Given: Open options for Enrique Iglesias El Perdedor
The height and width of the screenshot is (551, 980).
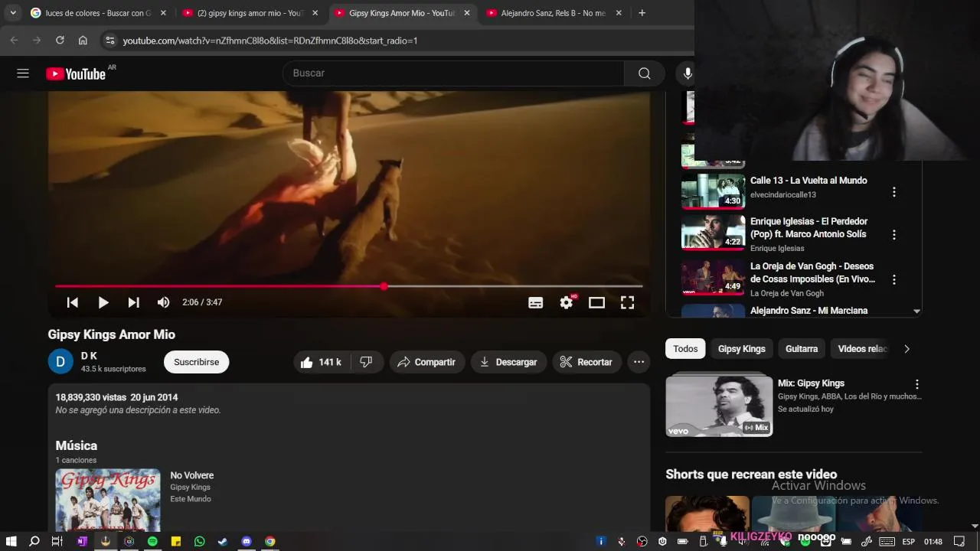Looking at the screenshot, I should [893, 235].
